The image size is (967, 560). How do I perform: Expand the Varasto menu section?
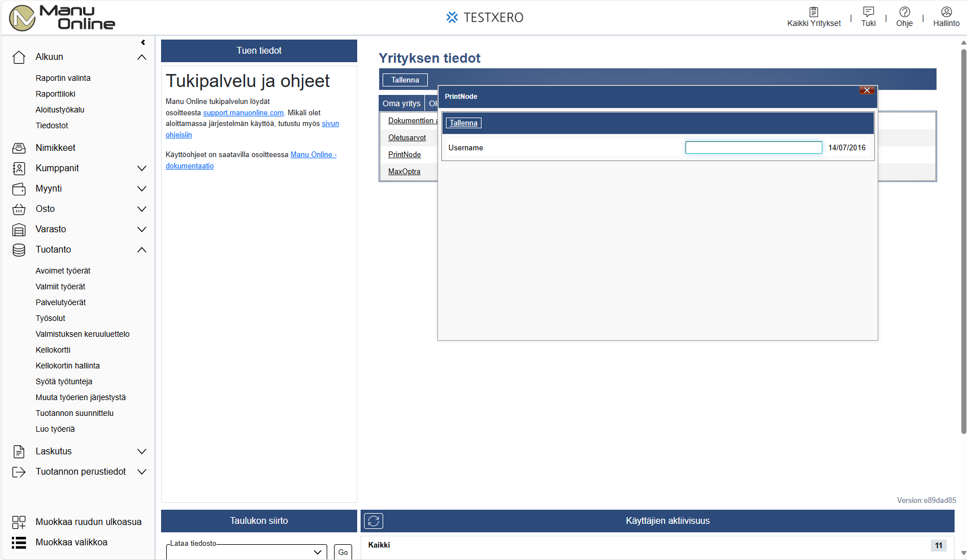(142, 229)
